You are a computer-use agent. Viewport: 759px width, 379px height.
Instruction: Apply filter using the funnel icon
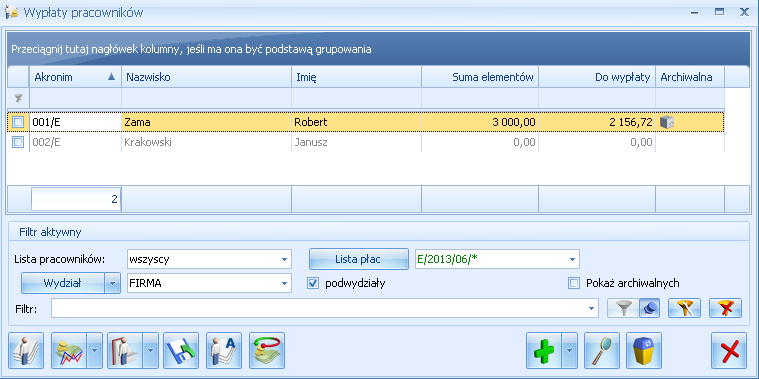tap(623, 308)
